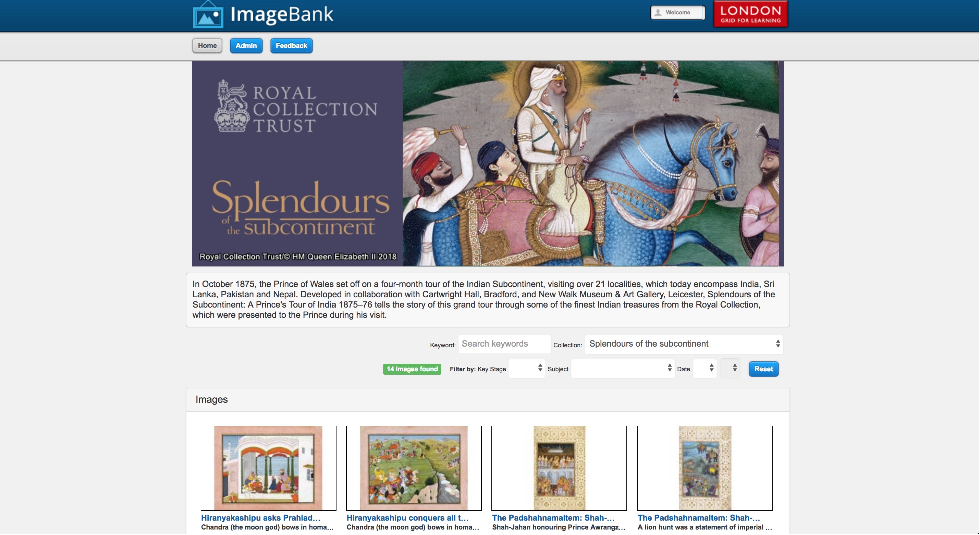Open the Subject filter dropdown
Screen dimensions: 980x535
point(622,369)
